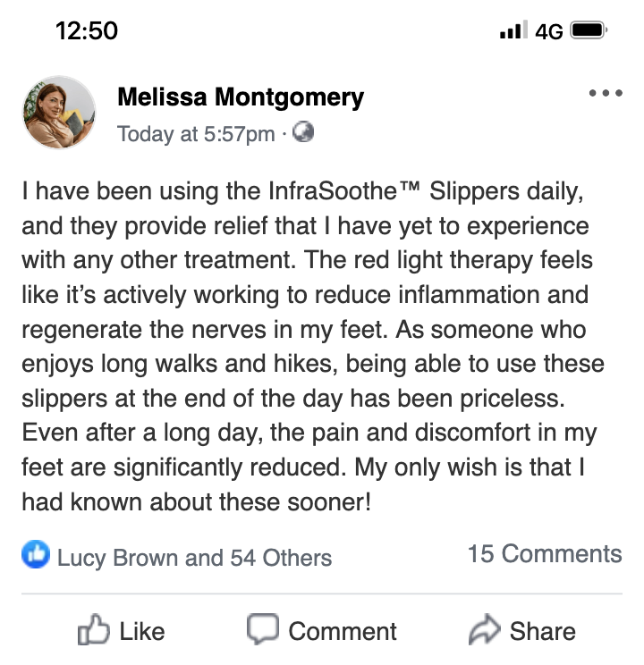Image resolution: width=644 pixels, height=665 pixels.
Task: Tap the speech bubble Comment icon
Action: click(x=263, y=630)
